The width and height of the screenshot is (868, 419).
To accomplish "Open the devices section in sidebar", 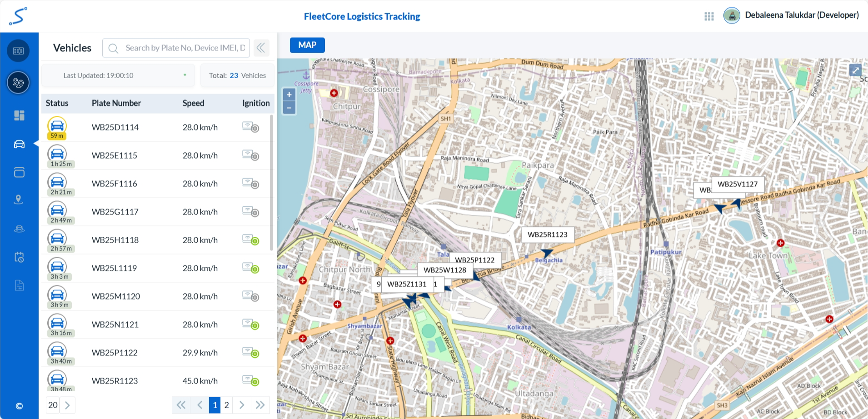I will (18, 172).
